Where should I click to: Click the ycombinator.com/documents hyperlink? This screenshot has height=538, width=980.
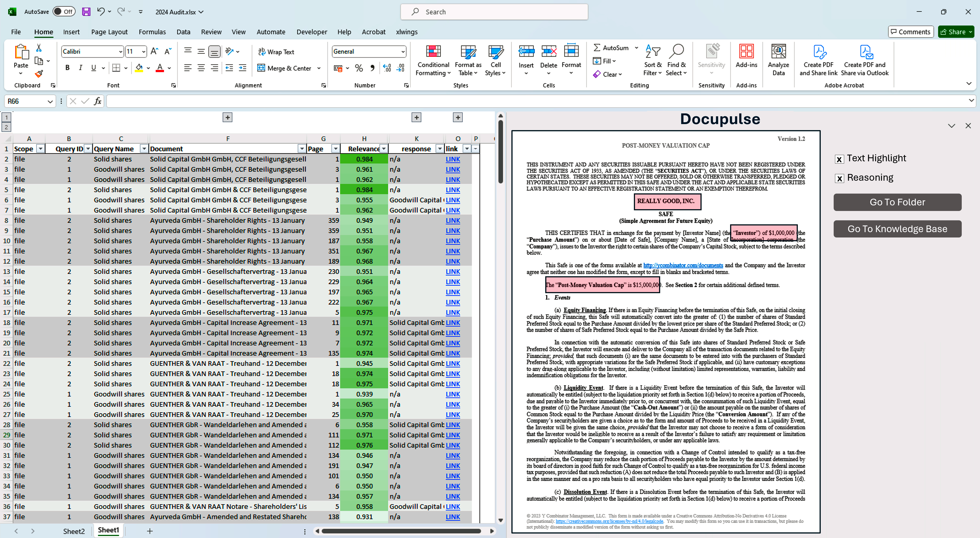coord(683,265)
